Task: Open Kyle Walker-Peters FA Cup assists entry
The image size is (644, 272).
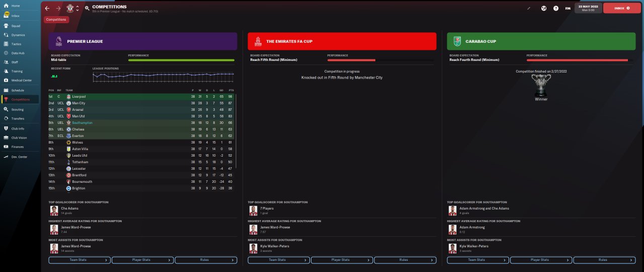Action: 342,248
